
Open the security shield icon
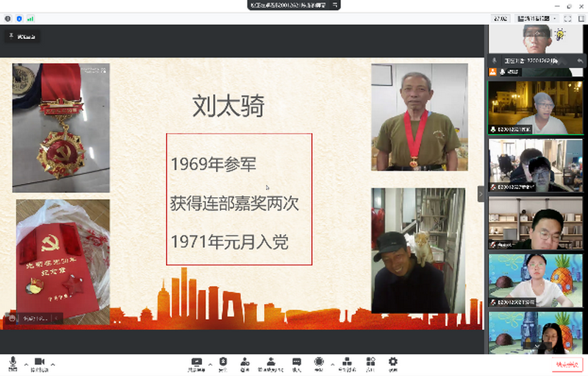tap(223, 362)
